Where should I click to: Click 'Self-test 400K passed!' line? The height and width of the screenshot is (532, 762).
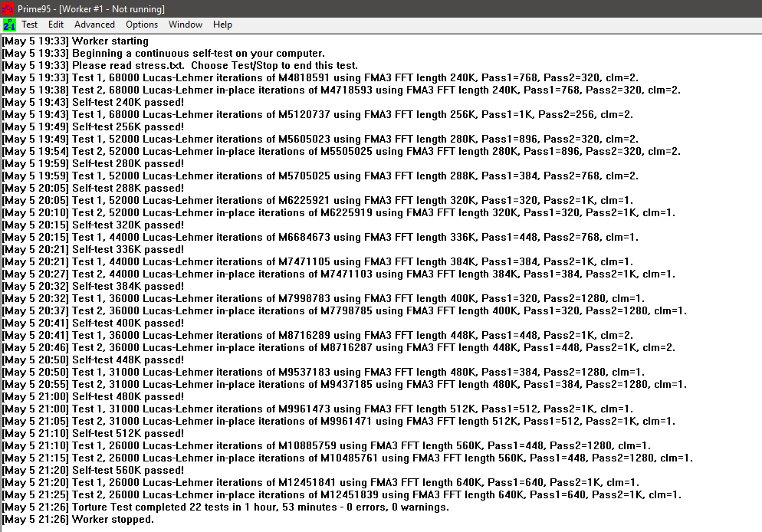pyautogui.click(x=93, y=323)
